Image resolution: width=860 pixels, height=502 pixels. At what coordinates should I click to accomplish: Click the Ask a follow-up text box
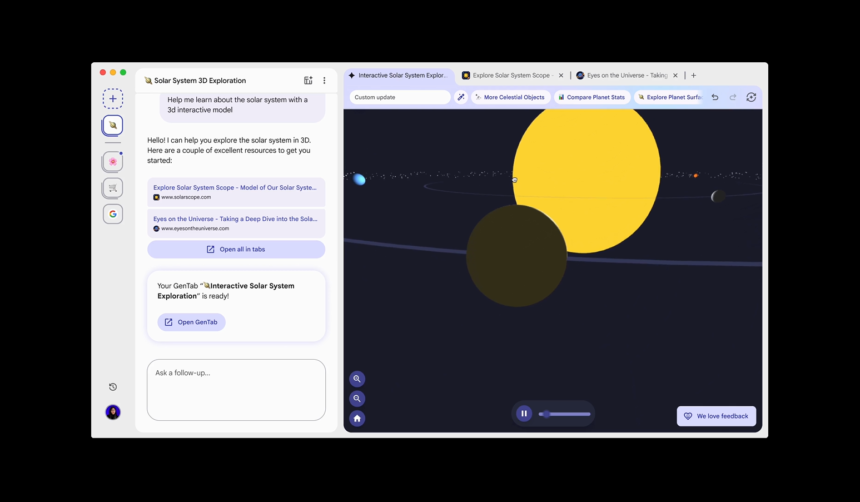(x=236, y=390)
